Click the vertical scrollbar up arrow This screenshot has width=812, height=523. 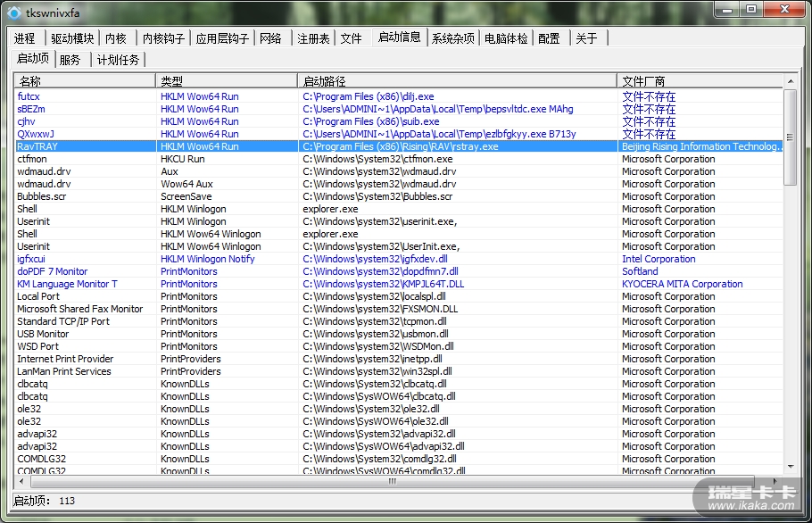[790, 81]
